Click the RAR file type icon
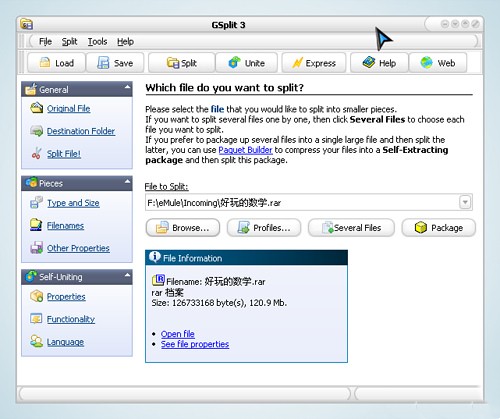This screenshot has height=419, width=500. click(158, 280)
